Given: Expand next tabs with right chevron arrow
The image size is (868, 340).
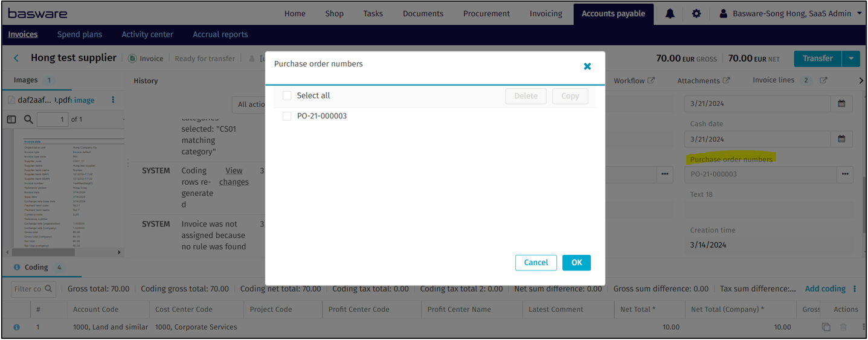Looking at the screenshot, I should (861, 80).
